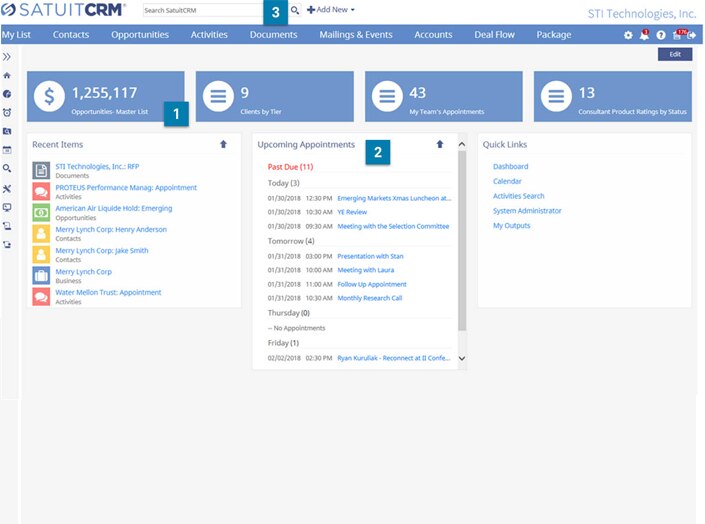Open Meeting with the Selection Committee appointment

[393, 226]
